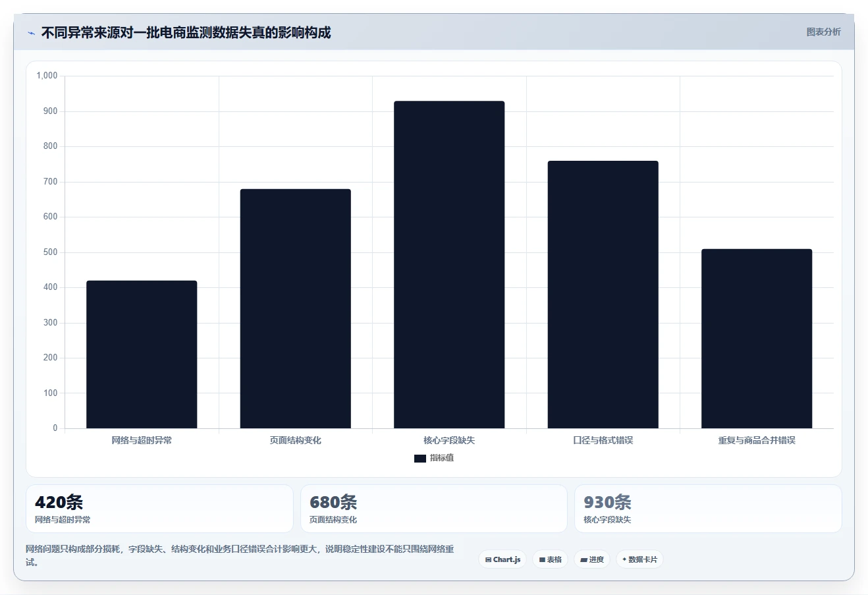868x595 pixels.
Task: Click the lightning icon beside the chart title
Action: [x=31, y=33]
